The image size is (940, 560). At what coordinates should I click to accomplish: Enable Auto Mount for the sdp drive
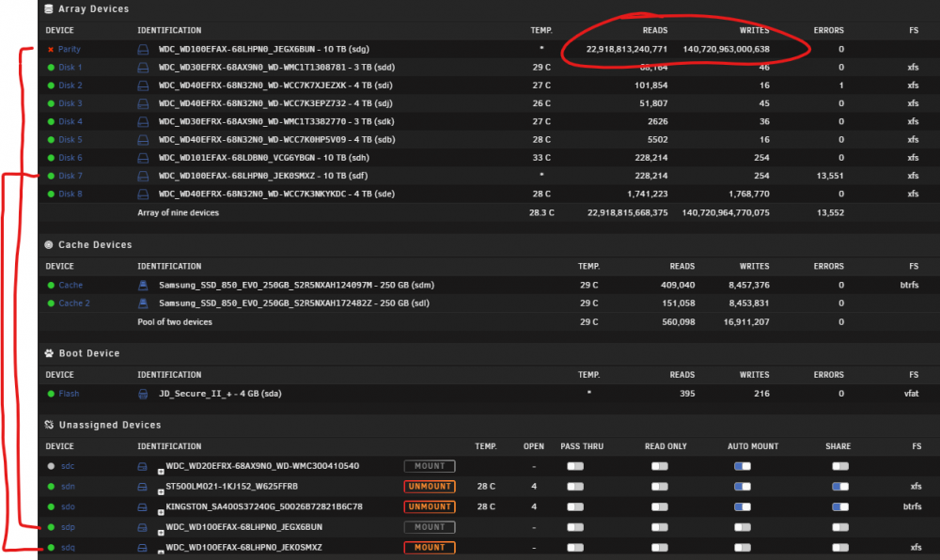tap(743, 528)
